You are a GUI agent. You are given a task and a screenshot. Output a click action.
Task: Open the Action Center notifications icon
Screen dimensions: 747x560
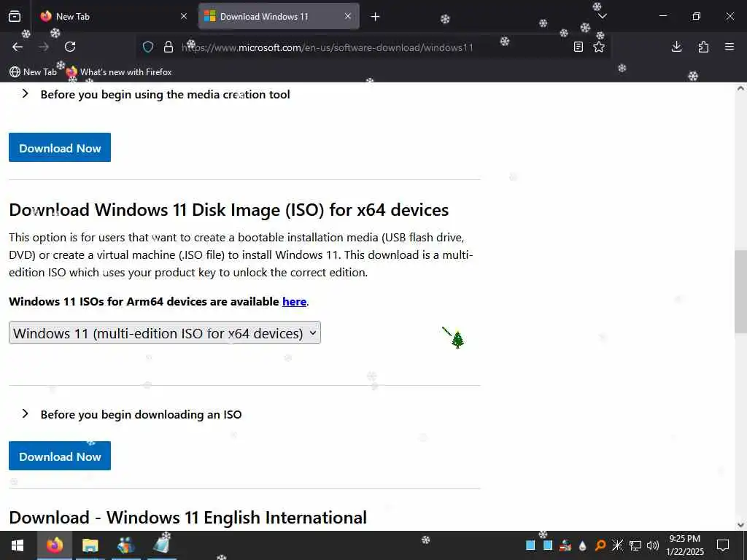tap(723, 545)
